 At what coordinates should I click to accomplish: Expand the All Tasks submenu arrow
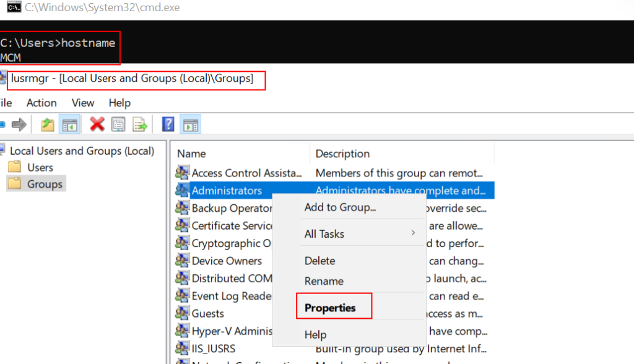coord(413,233)
